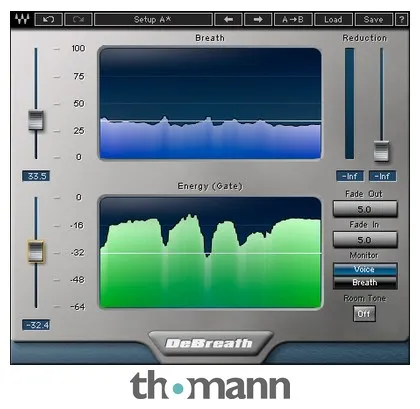Click the Energy gate threshold slider handle
Viewport: 420px width, 409px height.
[x=36, y=252]
